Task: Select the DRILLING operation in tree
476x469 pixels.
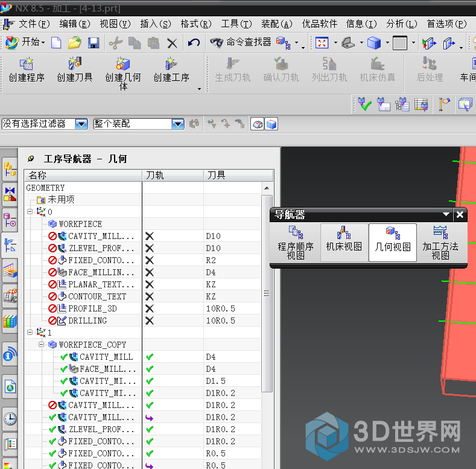Action: (x=87, y=321)
